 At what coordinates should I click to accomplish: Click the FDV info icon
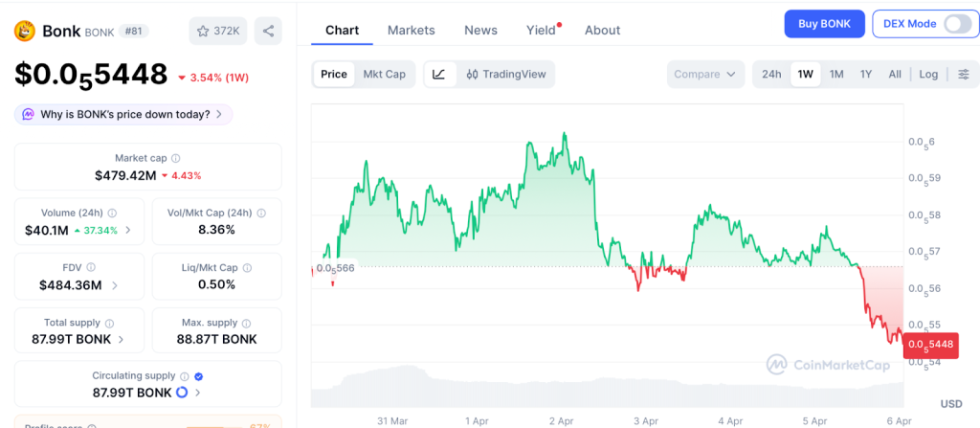92,267
